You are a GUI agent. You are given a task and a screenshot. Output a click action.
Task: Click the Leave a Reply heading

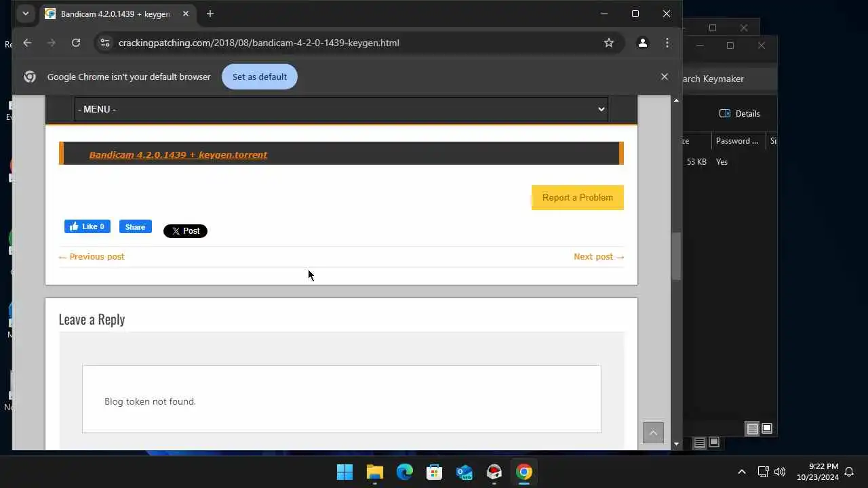click(x=92, y=319)
